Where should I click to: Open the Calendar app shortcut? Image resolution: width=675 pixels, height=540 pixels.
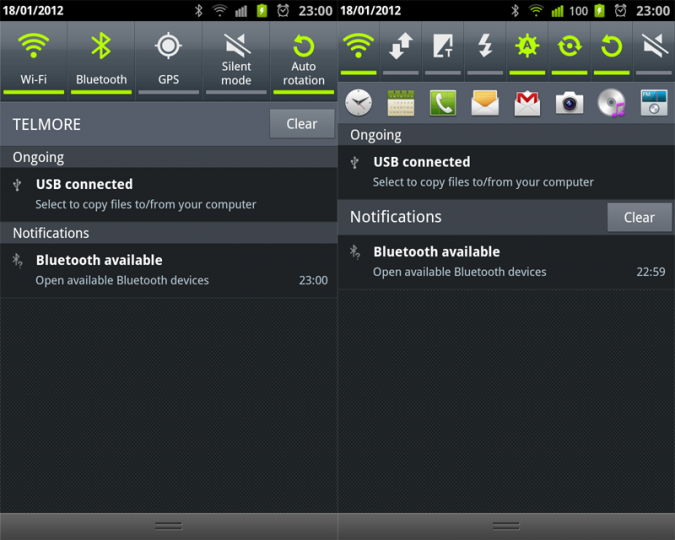point(401,103)
